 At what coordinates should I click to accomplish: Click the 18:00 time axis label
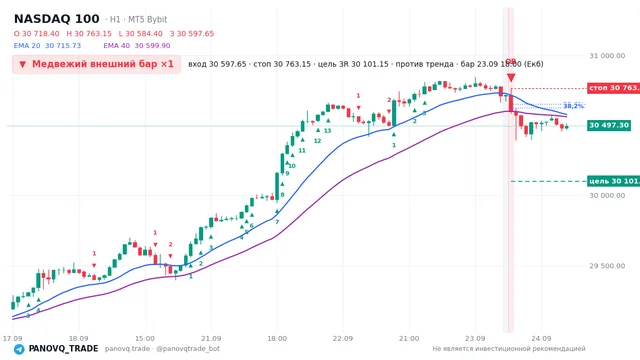tap(277, 339)
